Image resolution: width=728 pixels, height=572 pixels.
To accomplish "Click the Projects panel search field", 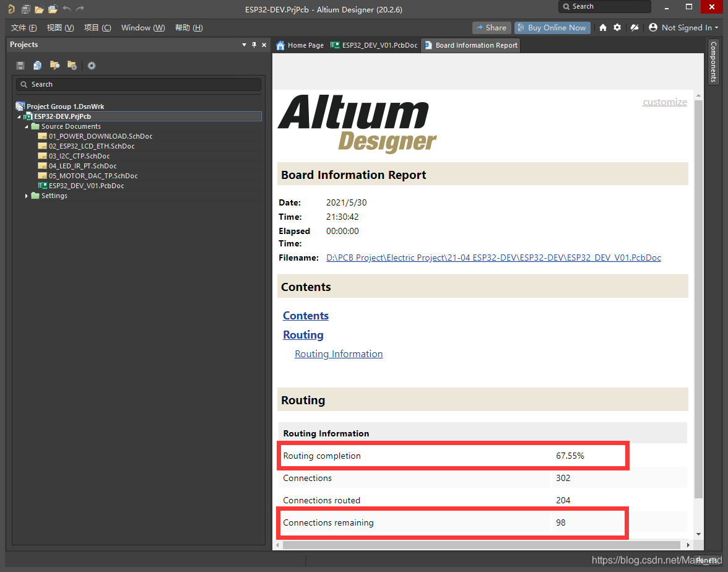I will click(139, 84).
